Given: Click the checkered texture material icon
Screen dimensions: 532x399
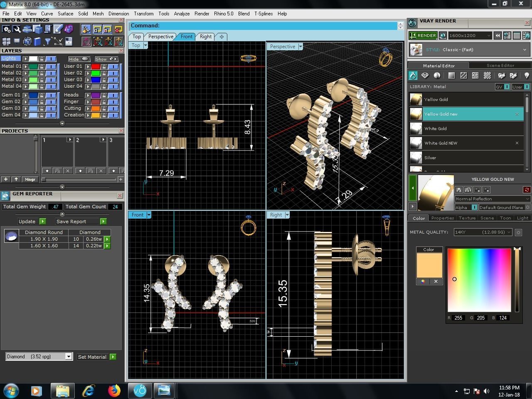Looking at the screenshot, I should tap(463, 75).
